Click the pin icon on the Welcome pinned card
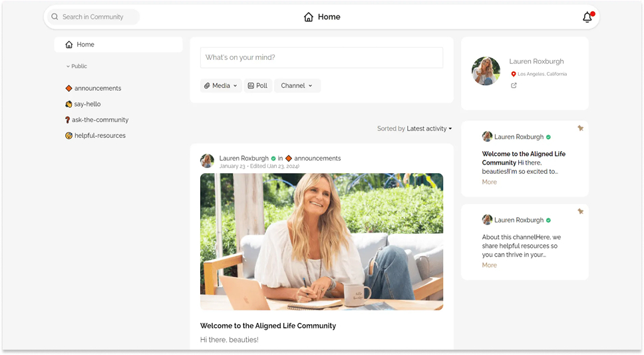Screen dimensions: 644x355 pos(580,128)
